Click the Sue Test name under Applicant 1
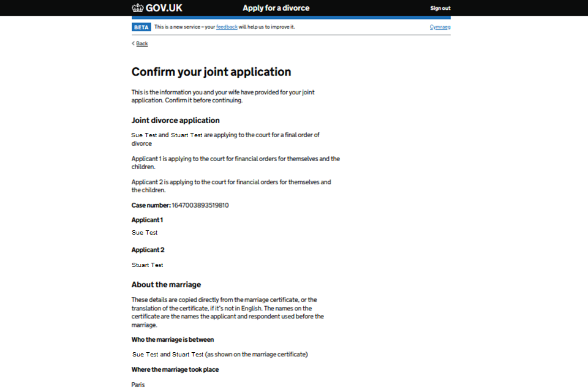Screen dimensions: 588x392 point(145,233)
